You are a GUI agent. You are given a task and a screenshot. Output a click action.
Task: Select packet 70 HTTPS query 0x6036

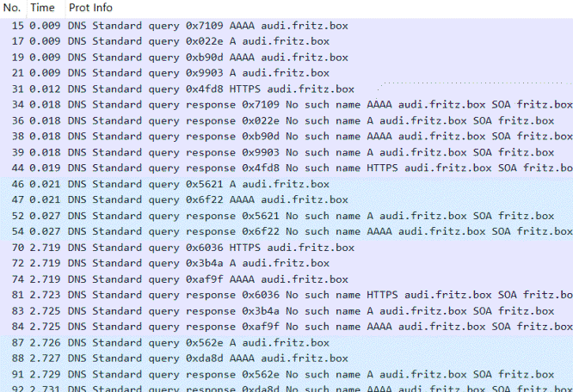point(286,248)
